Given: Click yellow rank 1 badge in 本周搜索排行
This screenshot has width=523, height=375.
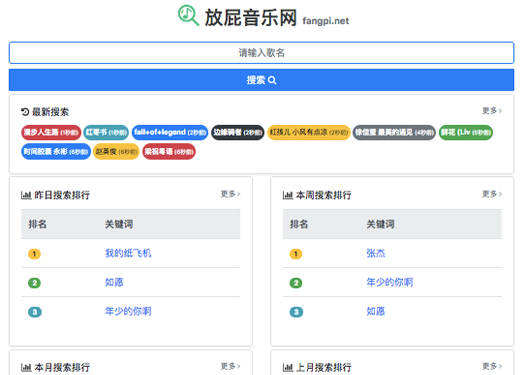Looking at the screenshot, I should pos(296,254).
